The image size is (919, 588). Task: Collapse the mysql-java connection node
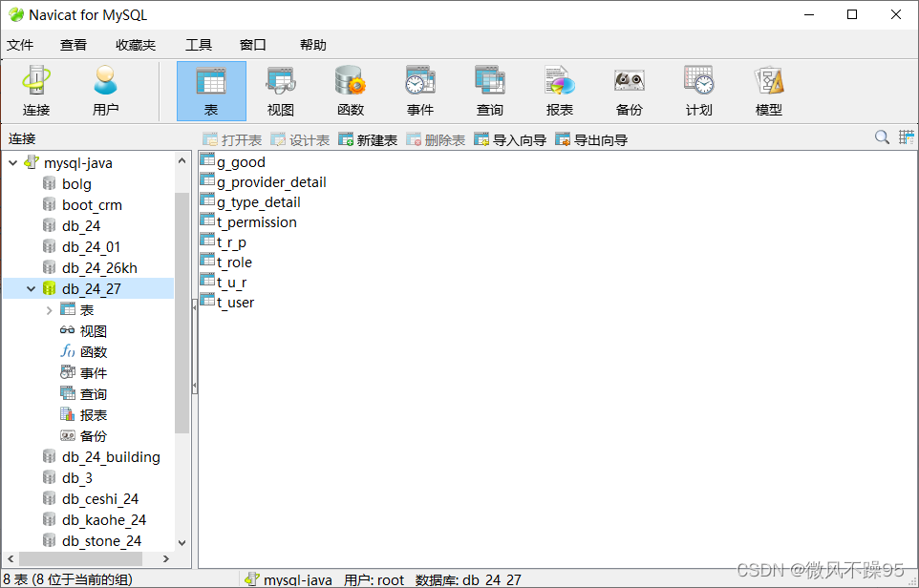click(12, 162)
